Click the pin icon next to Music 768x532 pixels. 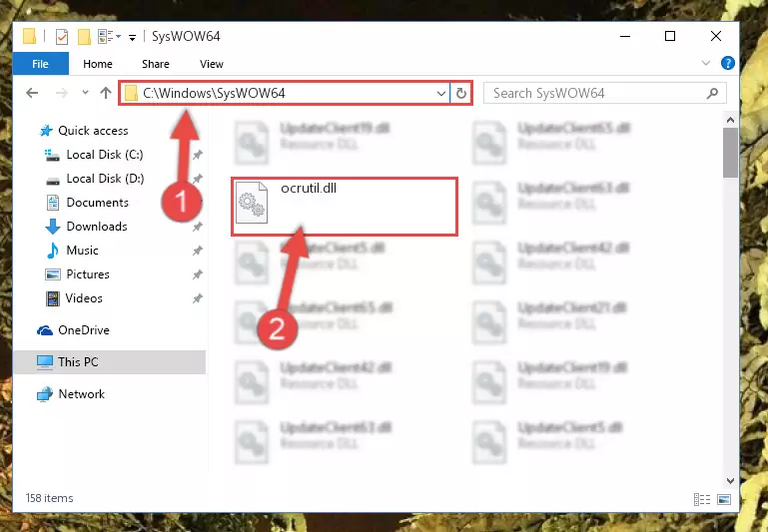tap(197, 251)
